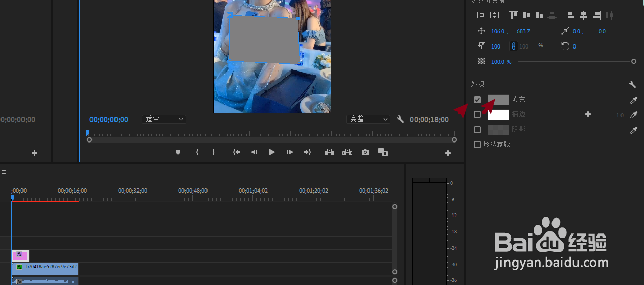Pick fill color with eyedropper
This screenshot has height=285, width=644.
pos(634,100)
